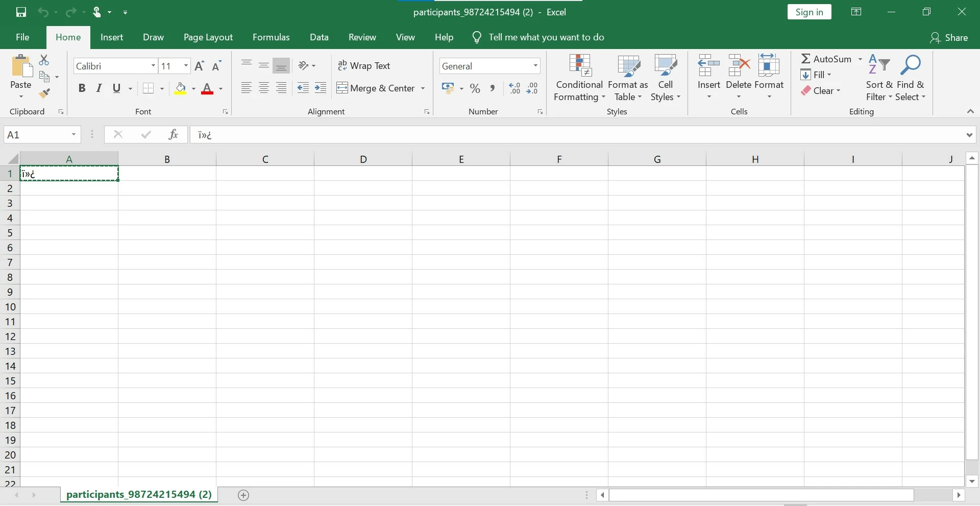
Task: Click the Share button
Action: [x=949, y=37]
